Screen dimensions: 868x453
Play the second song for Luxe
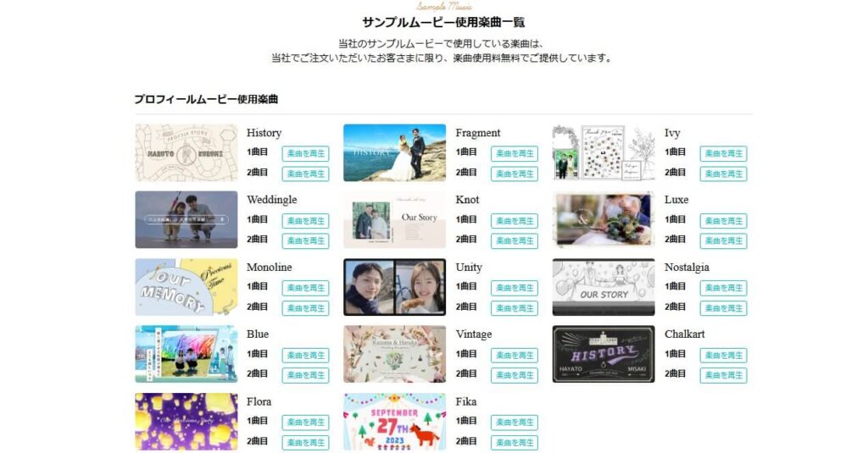click(x=724, y=240)
